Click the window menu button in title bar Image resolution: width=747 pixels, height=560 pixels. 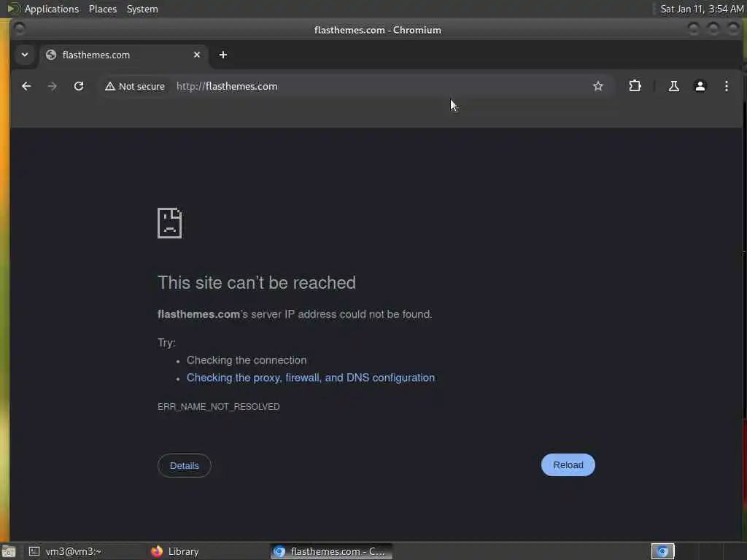20,29
